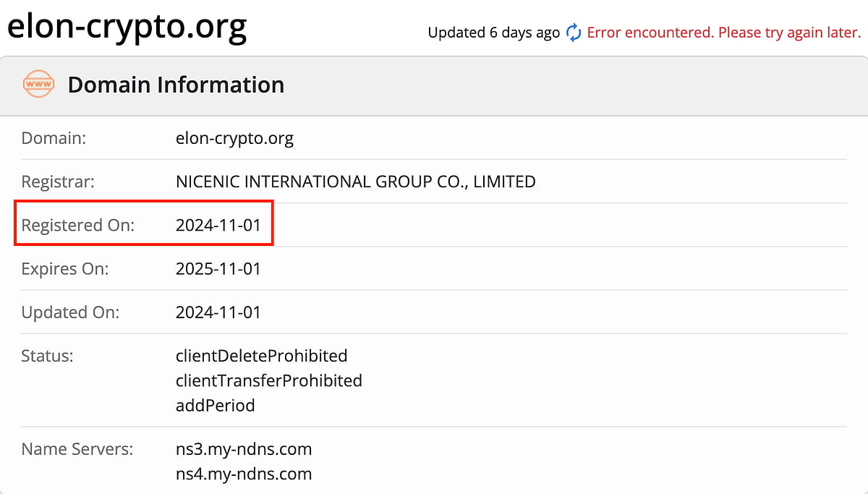Click the Status field label
The width and height of the screenshot is (868, 494).
(x=47, y=356)
